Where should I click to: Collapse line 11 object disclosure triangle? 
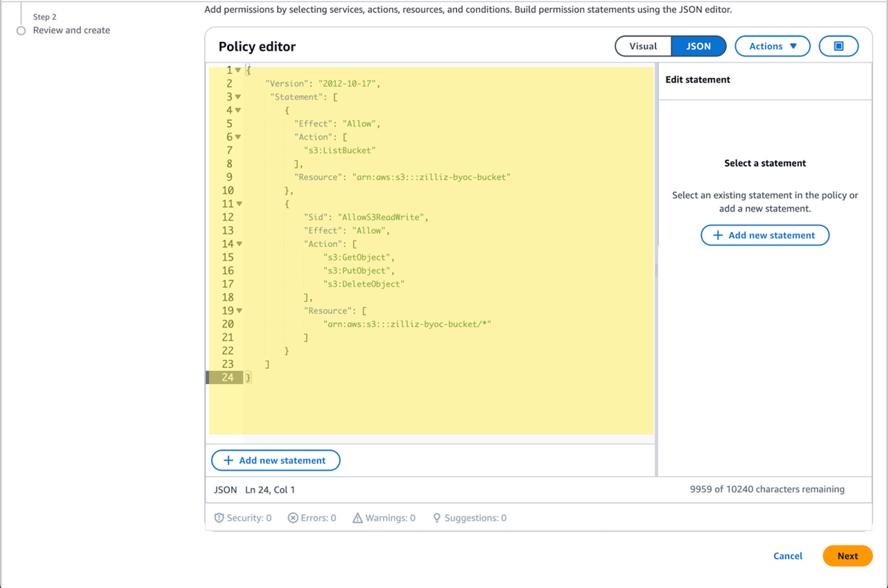[x=238, y=204]
